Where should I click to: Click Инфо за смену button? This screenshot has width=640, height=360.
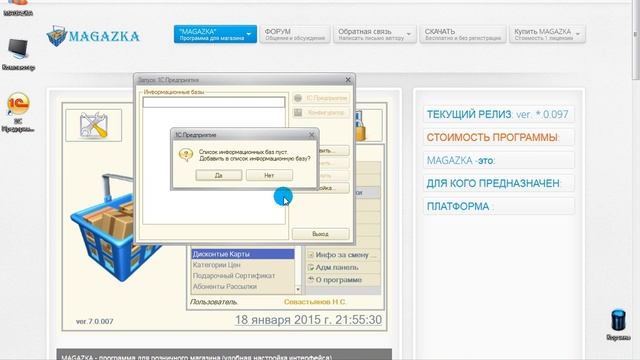coord(343,255)
